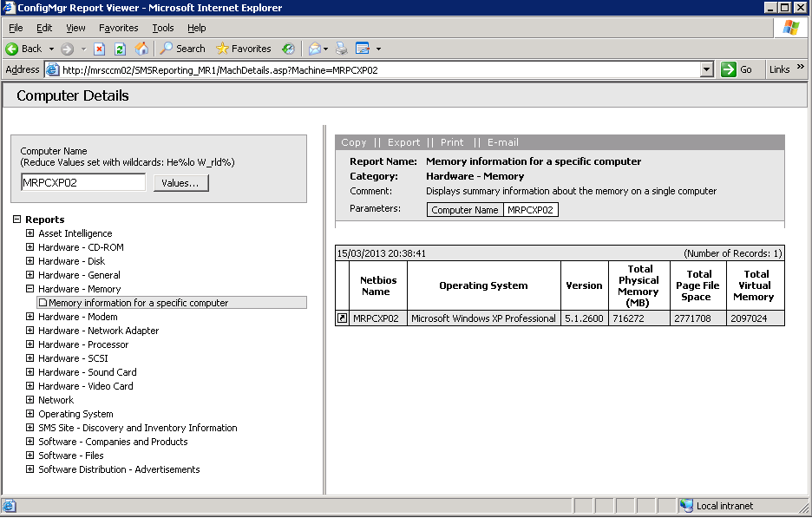Open the Favorites menu in menu bar
Screen dimensions: 812x518
click(118, 28)
